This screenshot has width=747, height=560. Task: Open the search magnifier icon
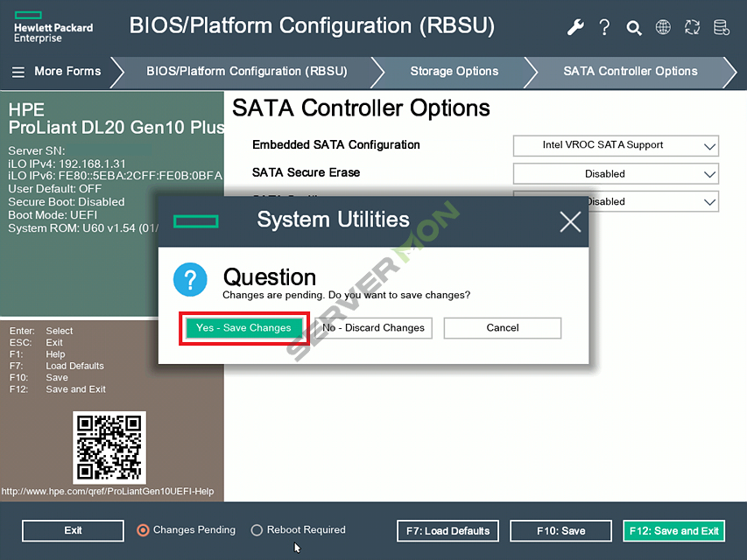[634, 28]
